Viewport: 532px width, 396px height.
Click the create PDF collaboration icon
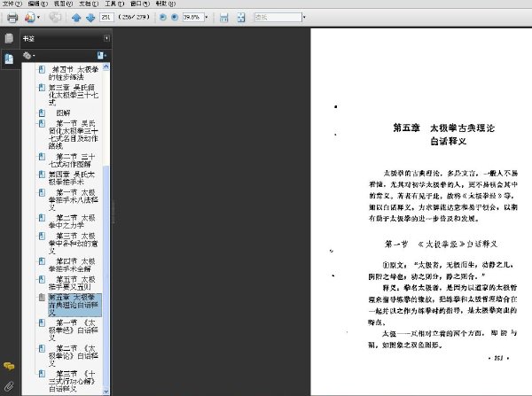[x=30, y=18]
